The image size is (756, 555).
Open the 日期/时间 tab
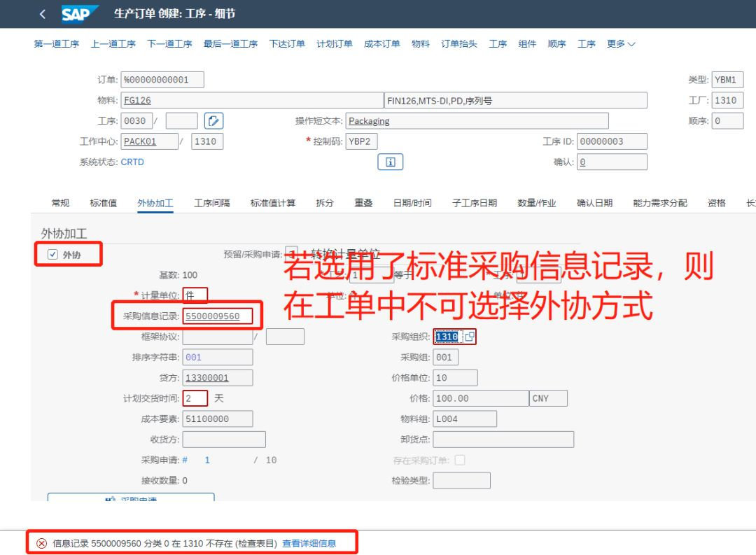(412, 203)
